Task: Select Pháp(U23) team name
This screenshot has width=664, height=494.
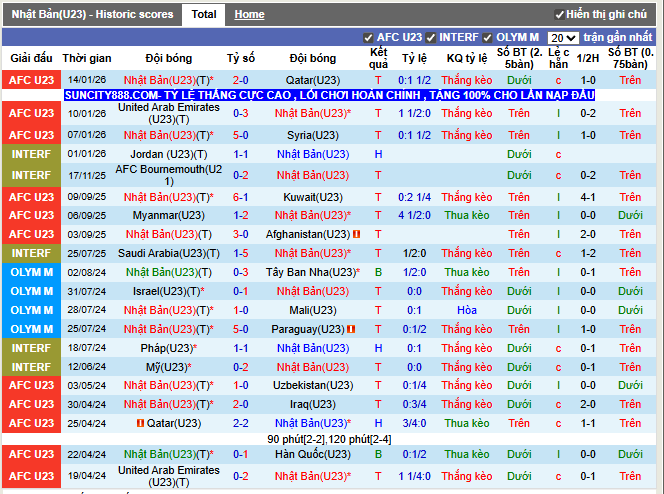Action: point(169,348)
